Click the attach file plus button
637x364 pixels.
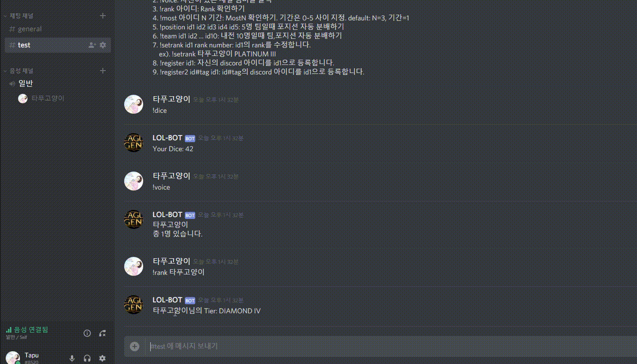click(x=135, y=346)
